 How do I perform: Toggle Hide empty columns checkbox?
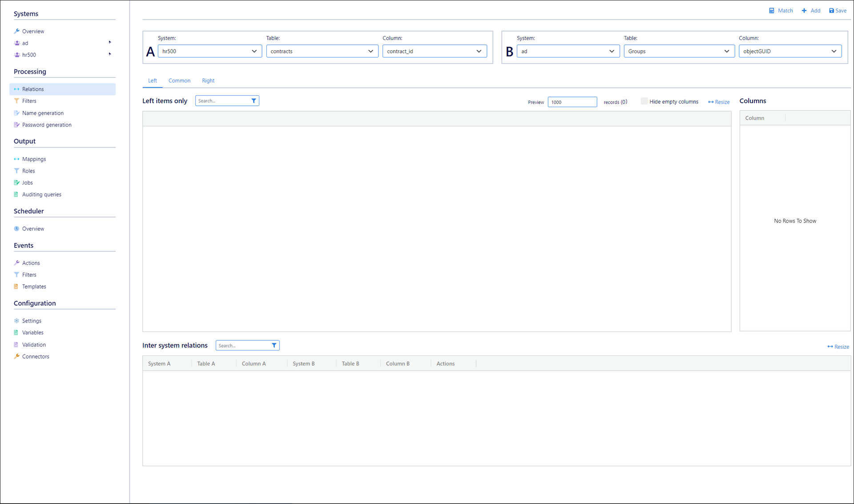644,101
